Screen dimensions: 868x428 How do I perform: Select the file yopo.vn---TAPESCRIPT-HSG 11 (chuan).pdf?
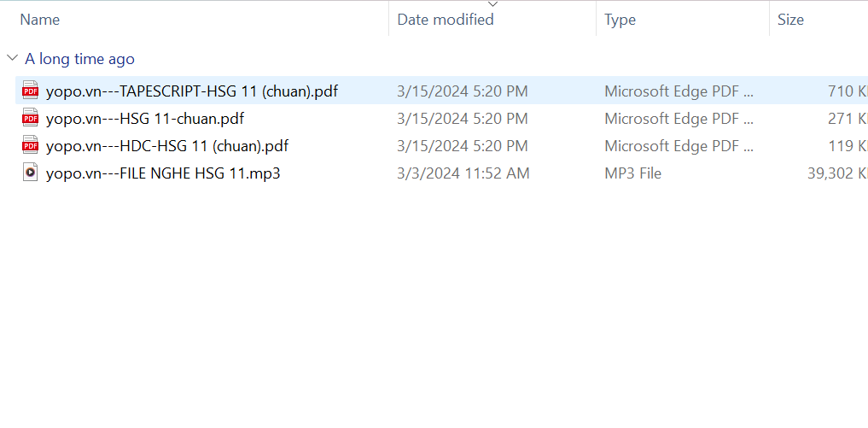(x=192, y=91)
